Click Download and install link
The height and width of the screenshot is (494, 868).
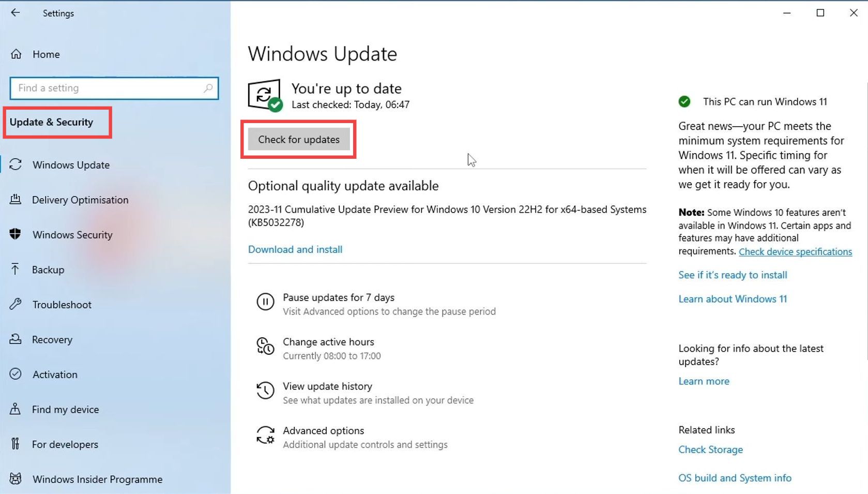point(295,249)
